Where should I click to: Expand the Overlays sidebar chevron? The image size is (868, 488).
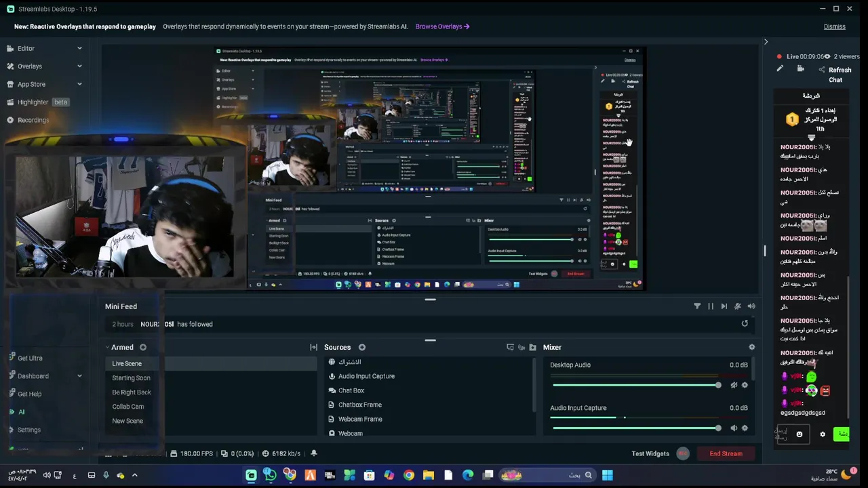(x=79, y=66)
